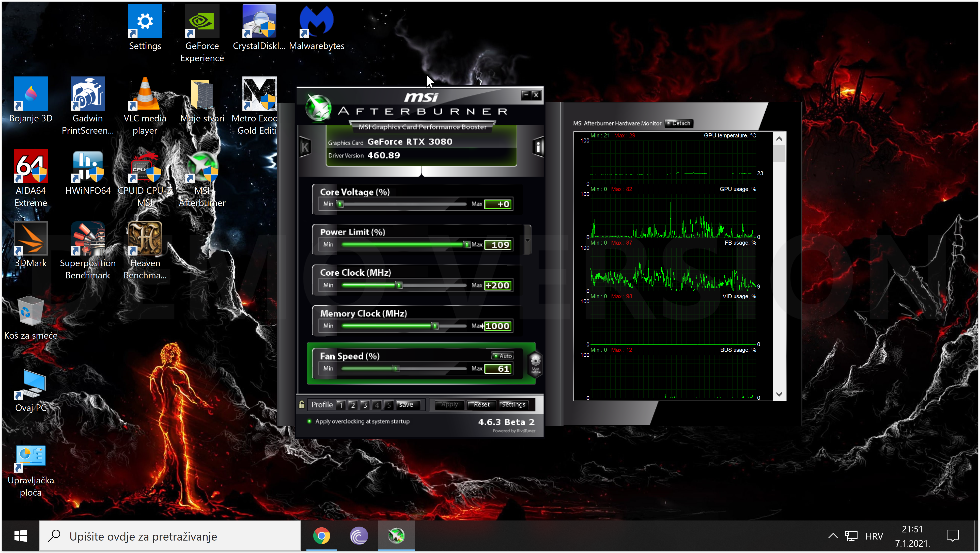
Task: Click the Power Limit slider handle
Action: pos(467,245)
